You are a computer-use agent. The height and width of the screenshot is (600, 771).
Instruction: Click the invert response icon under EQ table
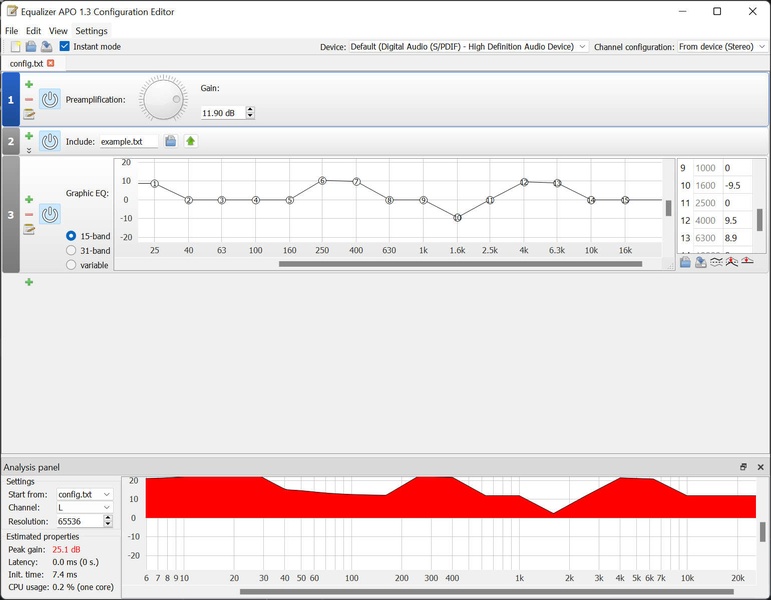[717, 262]
